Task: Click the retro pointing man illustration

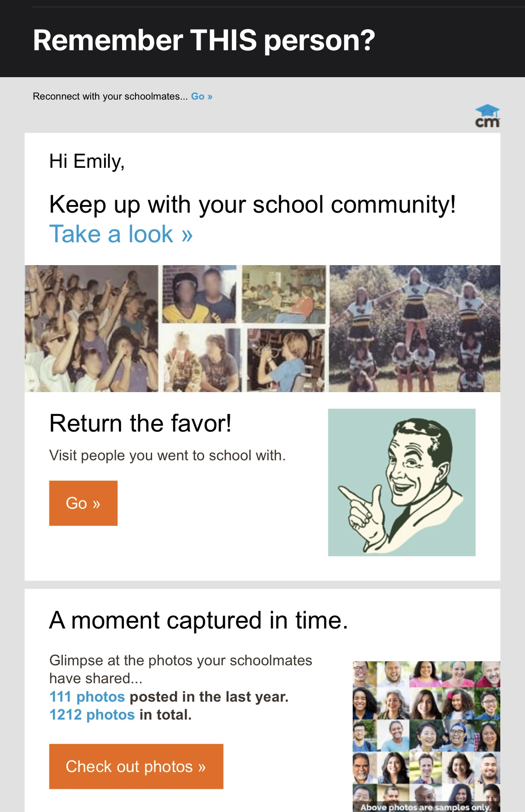Action: [x=402, y=482]
